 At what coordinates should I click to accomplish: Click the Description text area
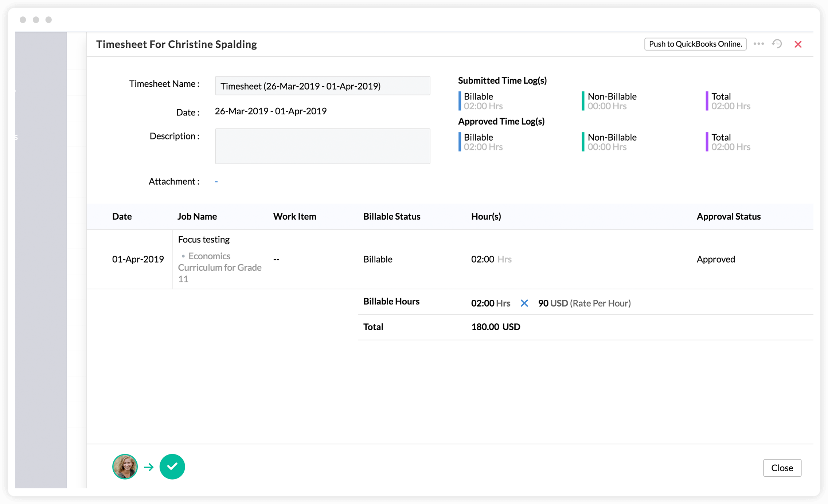322,146
